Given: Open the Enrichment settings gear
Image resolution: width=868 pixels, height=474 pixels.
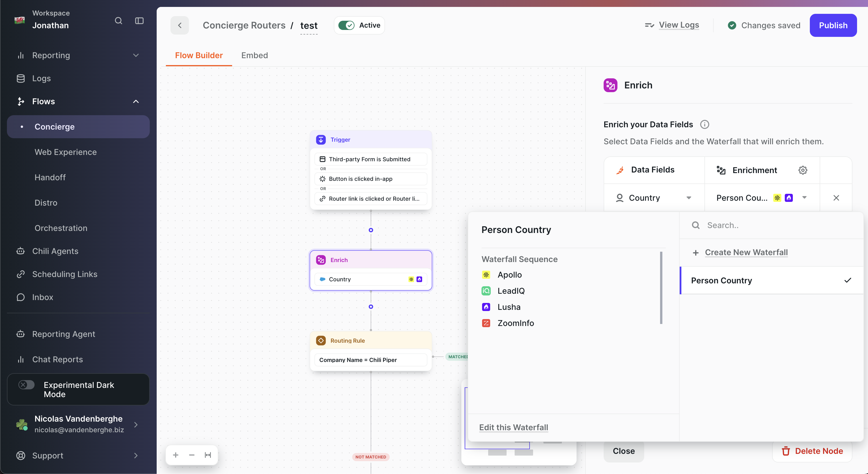Looking at the screenshot, I should pos(803,170).
